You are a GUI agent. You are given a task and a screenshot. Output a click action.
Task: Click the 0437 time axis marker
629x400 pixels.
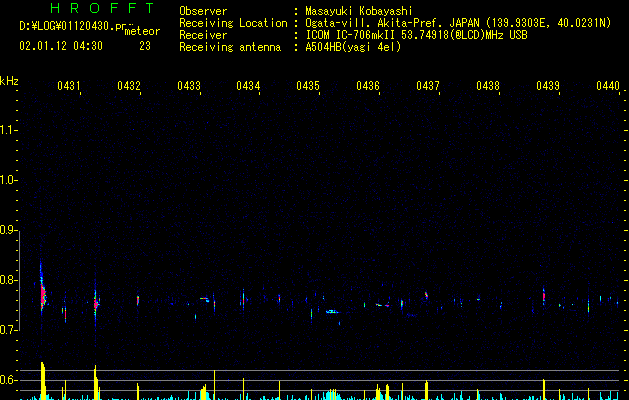(x=428, y=85)
